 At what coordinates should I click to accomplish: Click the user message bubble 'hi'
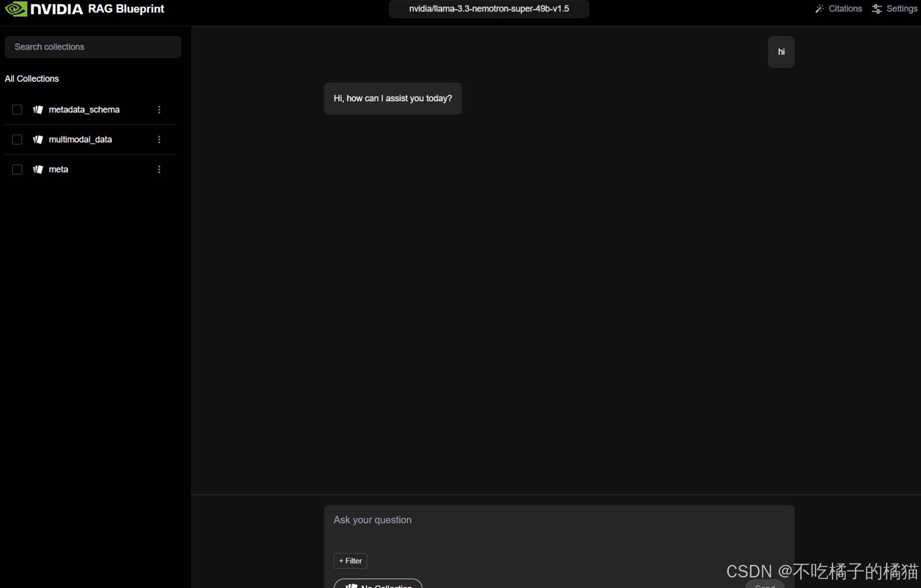[781, 52]
